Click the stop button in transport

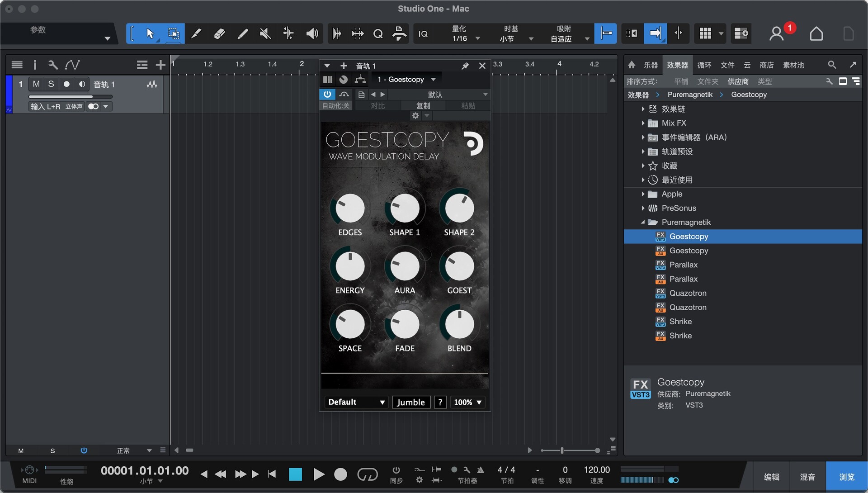[x=296, y=474]
